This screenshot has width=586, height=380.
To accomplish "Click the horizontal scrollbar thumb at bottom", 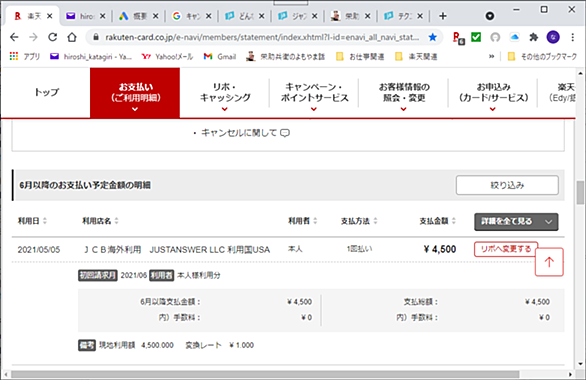I will pos(265,374).
